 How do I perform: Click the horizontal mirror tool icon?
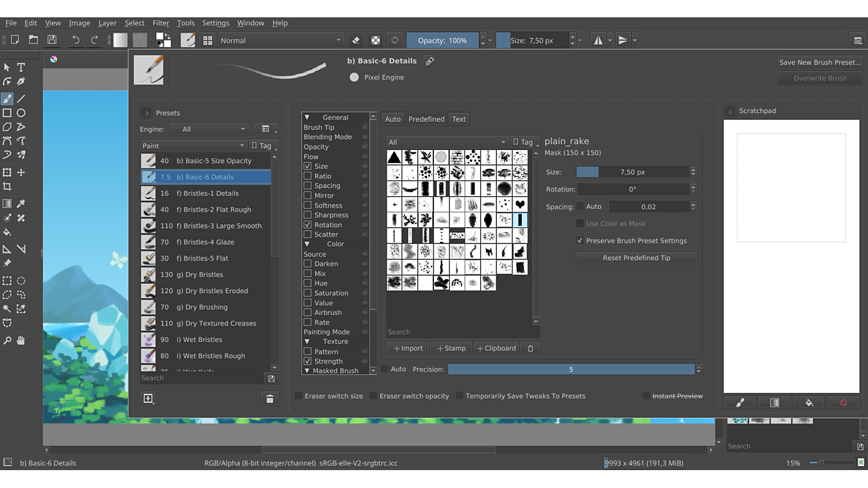(x=598, y=40)
